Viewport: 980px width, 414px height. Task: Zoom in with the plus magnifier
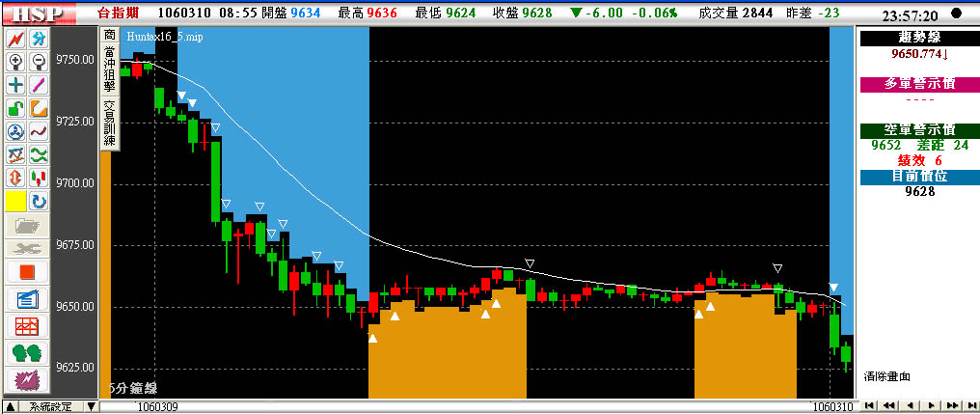[x=15, y=62]
